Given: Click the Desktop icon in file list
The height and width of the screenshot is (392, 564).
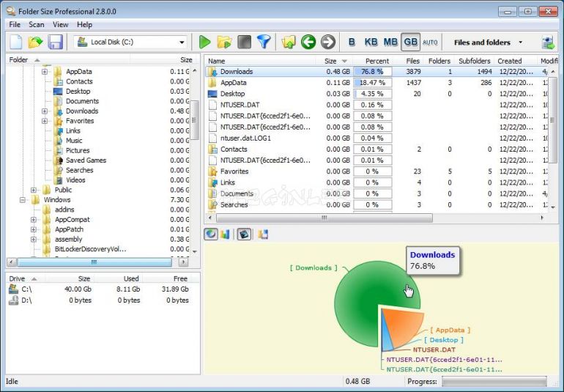Looking at the screenshot, I should point(212,94).
